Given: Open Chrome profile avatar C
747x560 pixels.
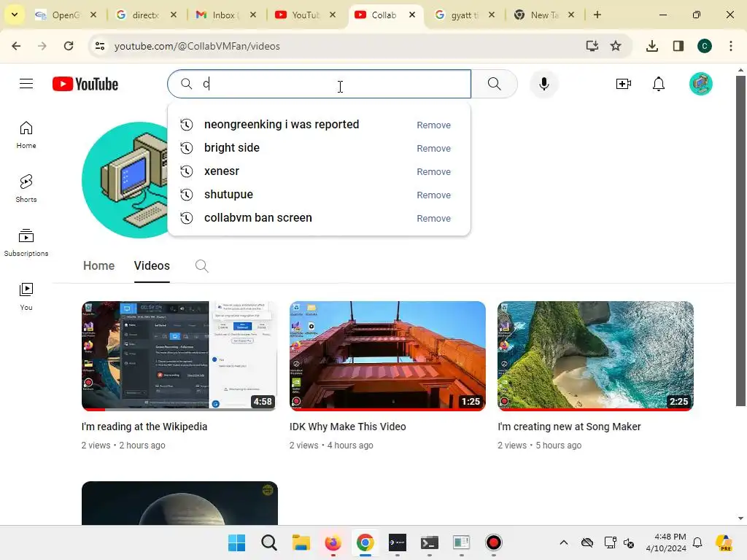Looking at the screenshot, I should pos(704,46).
